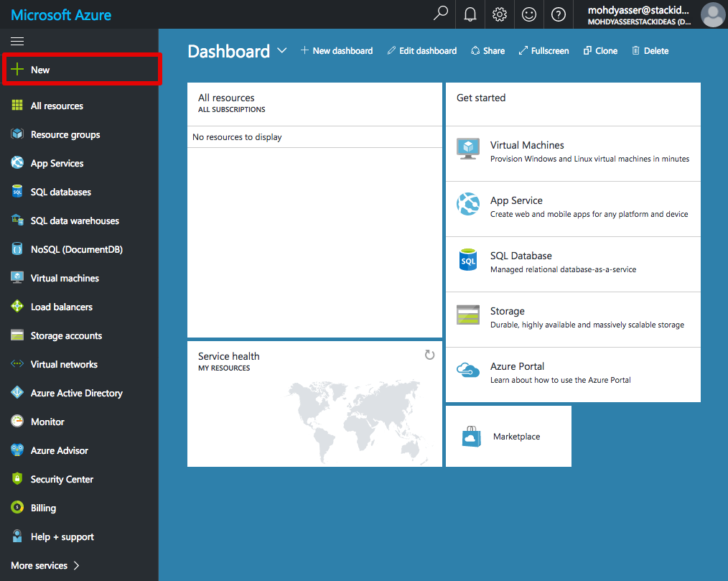
Task: Click the All resources tile title
Action: tap(226, 98)
